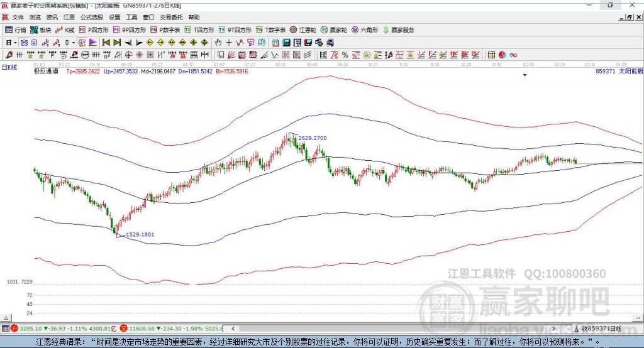Open the P数字表 tool
The image size is (644, 348).
pyautogui.click(x=165, y=30)
